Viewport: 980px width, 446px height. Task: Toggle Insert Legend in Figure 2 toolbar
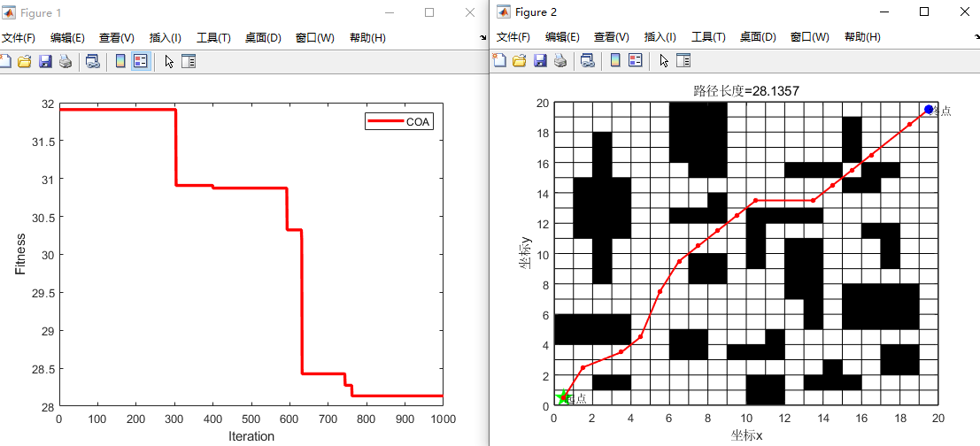[636, 60]
